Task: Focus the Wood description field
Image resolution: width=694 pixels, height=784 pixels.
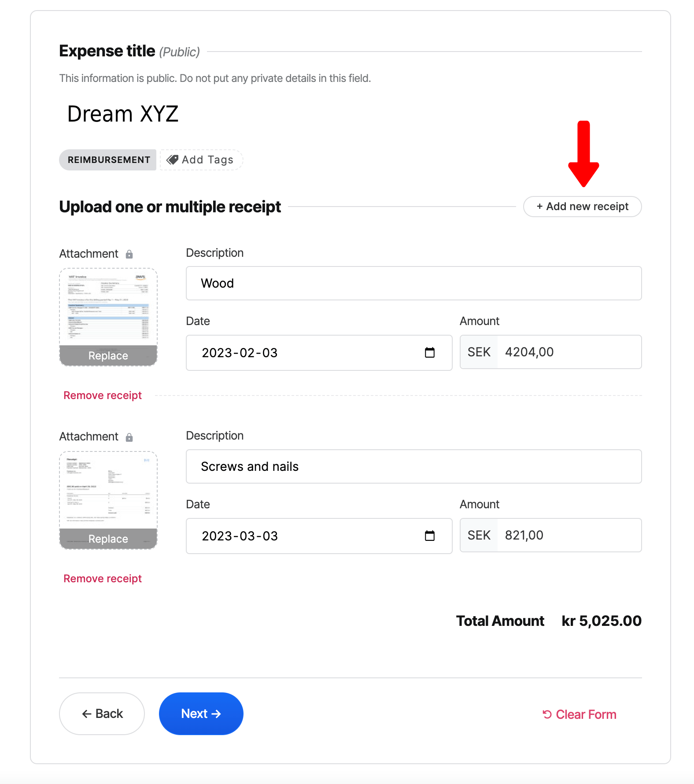Action: (413, 283)
